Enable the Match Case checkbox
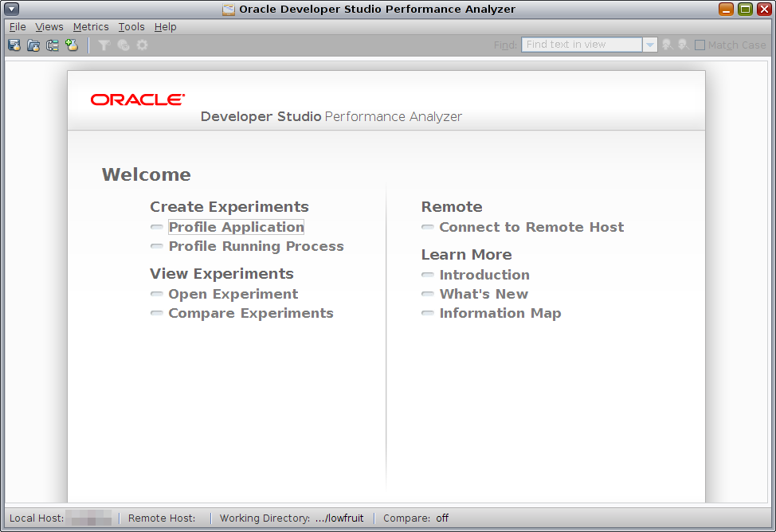This screenshot has width=776, height=532. (700, 45)
